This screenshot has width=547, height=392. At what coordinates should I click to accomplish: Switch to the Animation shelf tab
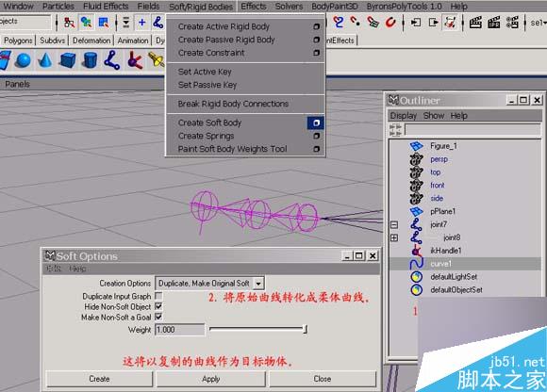click(x=133, y=41)
